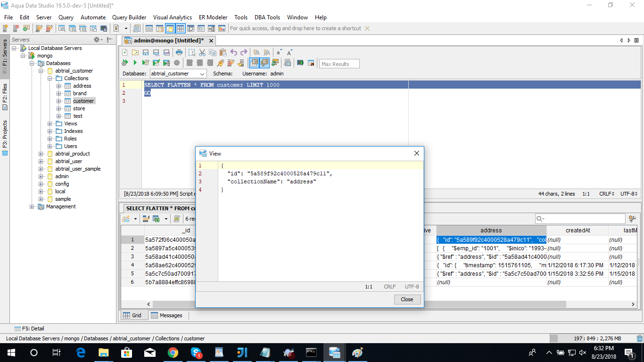This screenshot has height=362, width=644.
Task: Select the store collection in tree
Action: [79, 108]
